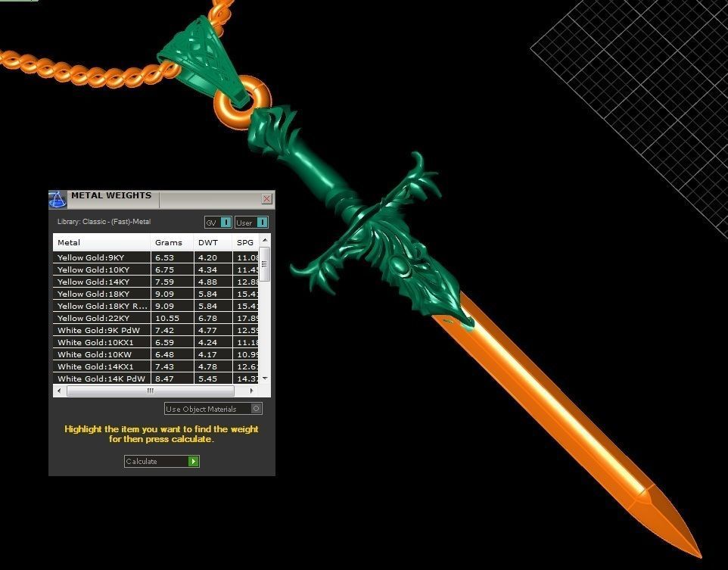
Task: Click the 7.43 grams cell
Action: point(173,366)
